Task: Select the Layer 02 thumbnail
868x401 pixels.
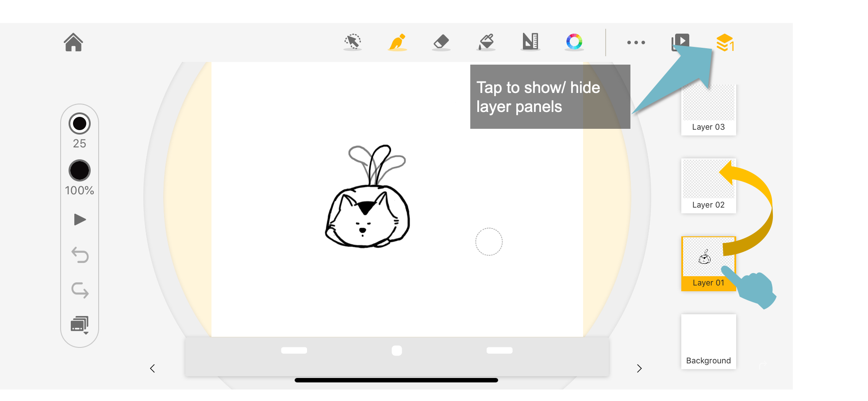Action: 708,186
